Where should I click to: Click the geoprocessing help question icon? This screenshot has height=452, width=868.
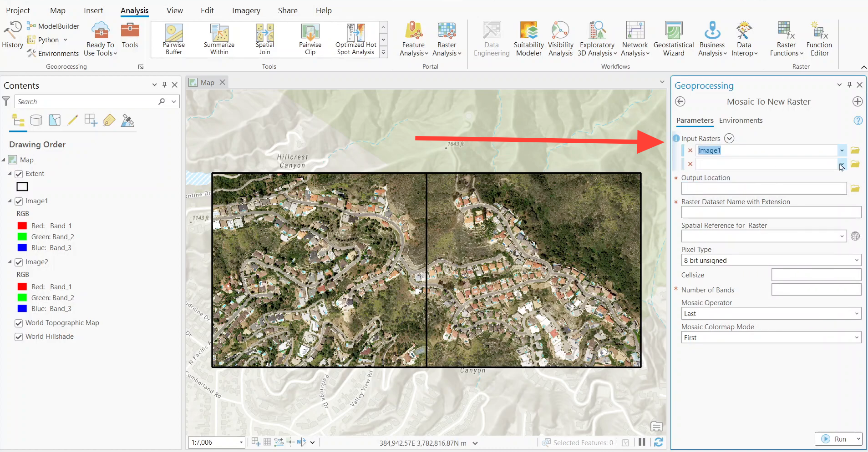[858, 121]
